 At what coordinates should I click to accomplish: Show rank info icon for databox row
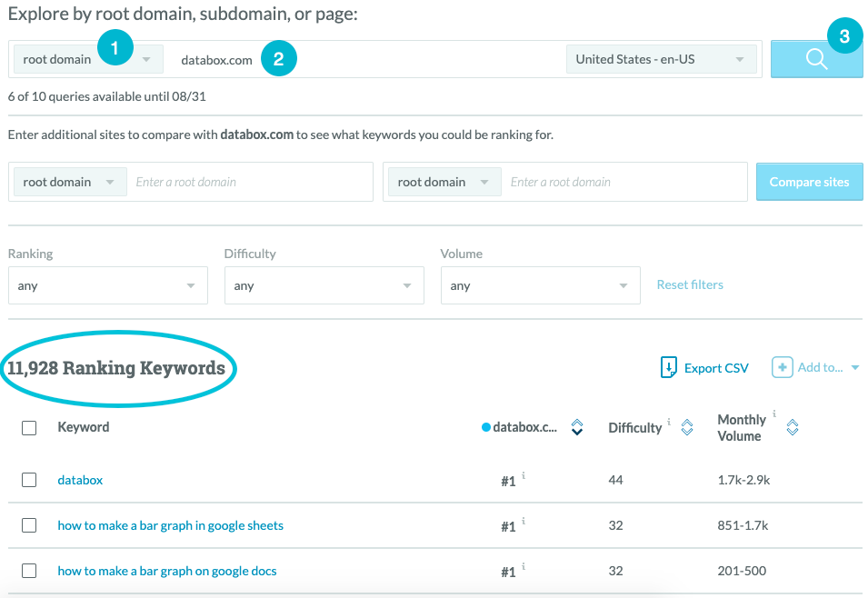click(x=524, y=475)
